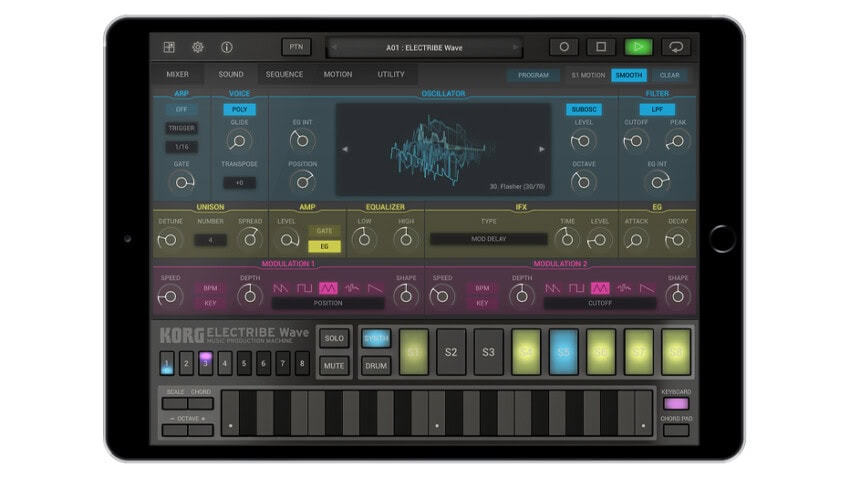Open the TRANSPOSE +0 value

[240, 183]
